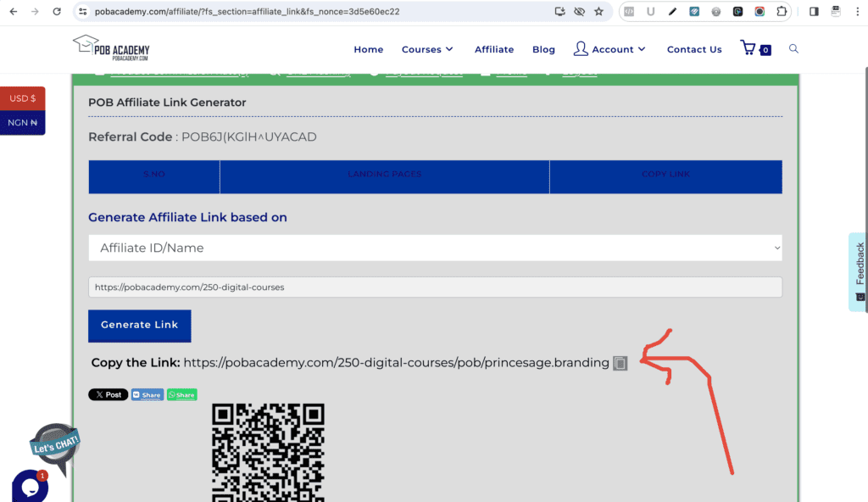
Task: Click the red record-circle extension icon
Action: (759, 11)
